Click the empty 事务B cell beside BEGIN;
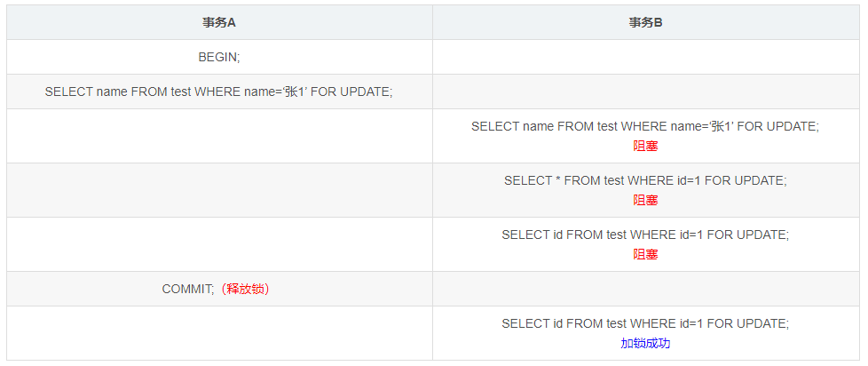 click(645, 57)
